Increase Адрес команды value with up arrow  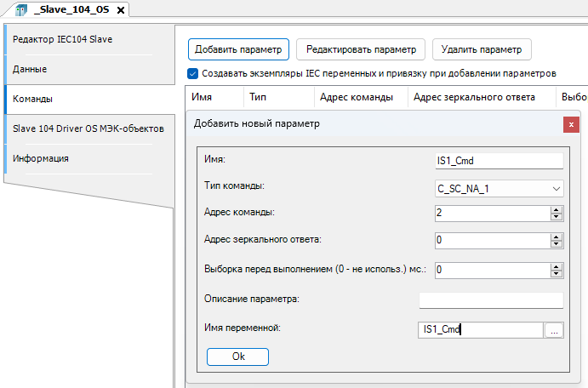(557, 209)
